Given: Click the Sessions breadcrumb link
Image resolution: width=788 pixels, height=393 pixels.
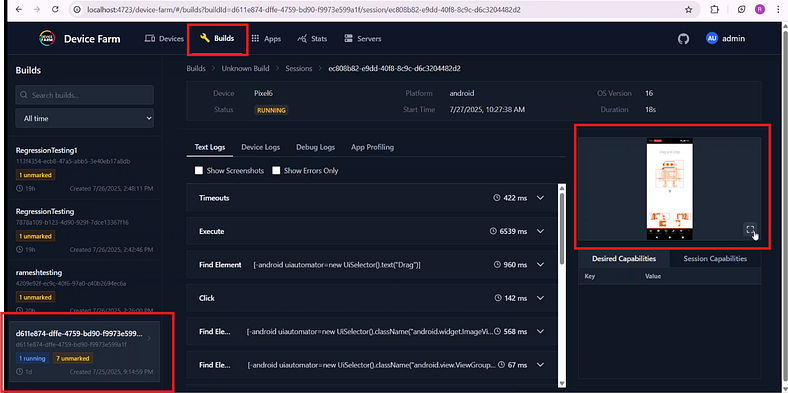Looking at the screenshot, I should (299, 68).
